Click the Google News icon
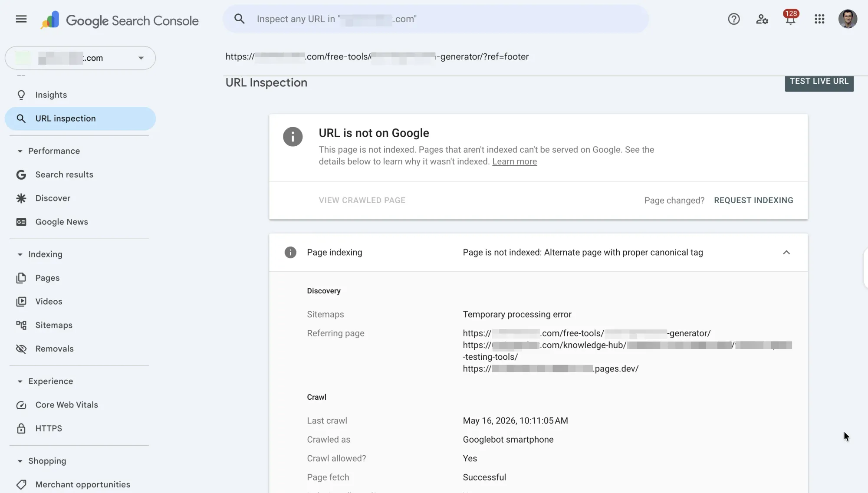Viewport: 868px width, 493px height. click(21, 222)
